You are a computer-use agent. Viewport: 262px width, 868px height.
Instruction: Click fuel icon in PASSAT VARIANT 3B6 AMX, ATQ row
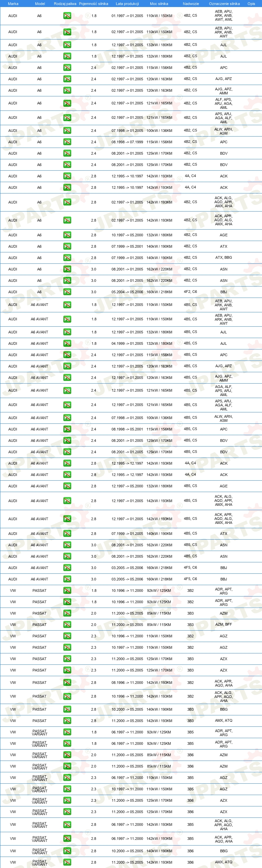click(x=67, y=862)
